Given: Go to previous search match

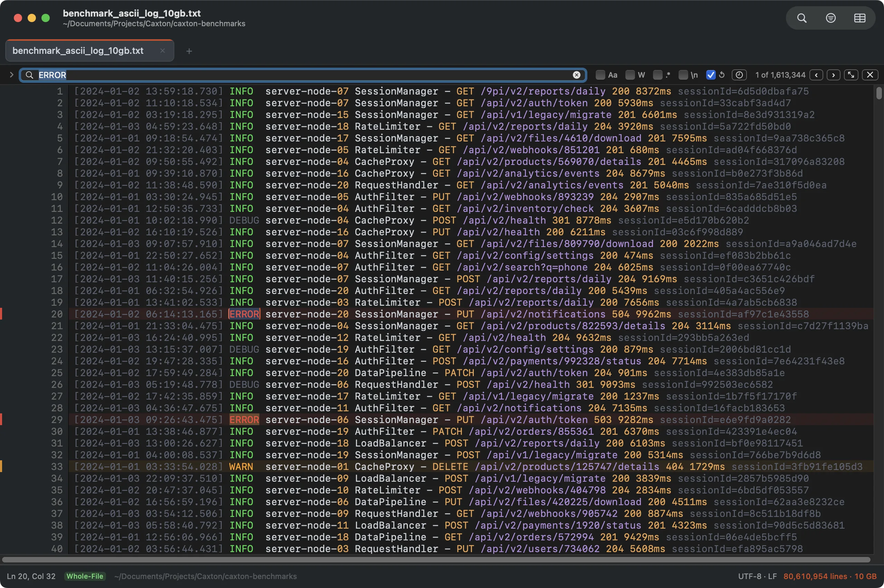Looking at the screenshot, I should click(816, 75).
